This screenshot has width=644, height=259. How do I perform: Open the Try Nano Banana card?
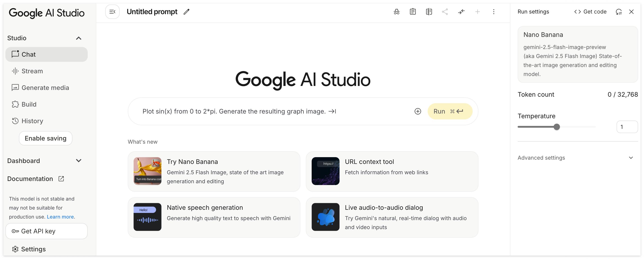[214, 172]
